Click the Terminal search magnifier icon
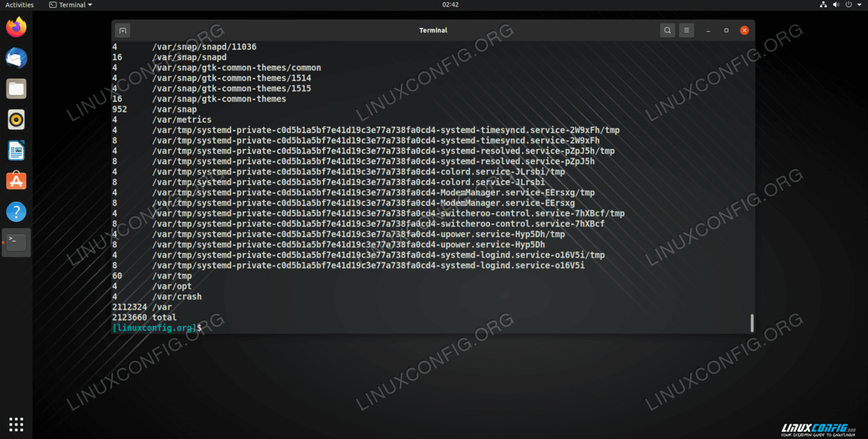Viewport: 868px width, 439px height. click(x=667, y=30)
